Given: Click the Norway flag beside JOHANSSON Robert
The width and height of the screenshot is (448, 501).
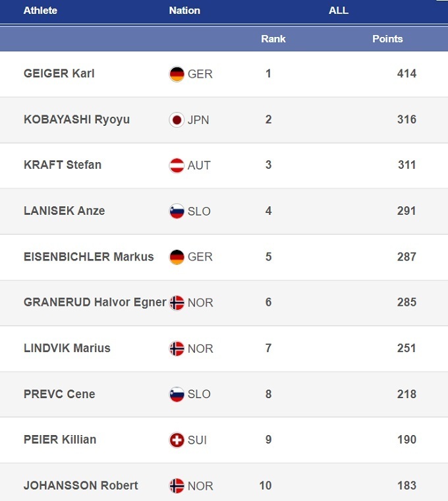Looking at the screenshot, I should click(x=177, y=486).
